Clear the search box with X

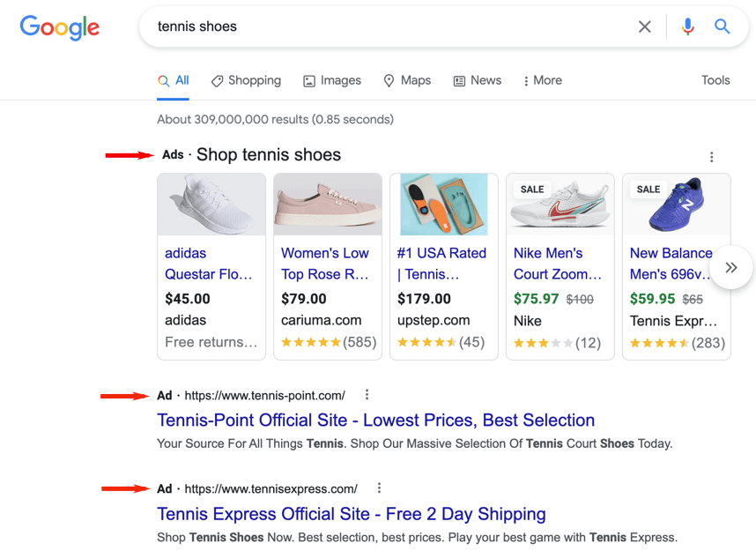click(x=645, y=26)
